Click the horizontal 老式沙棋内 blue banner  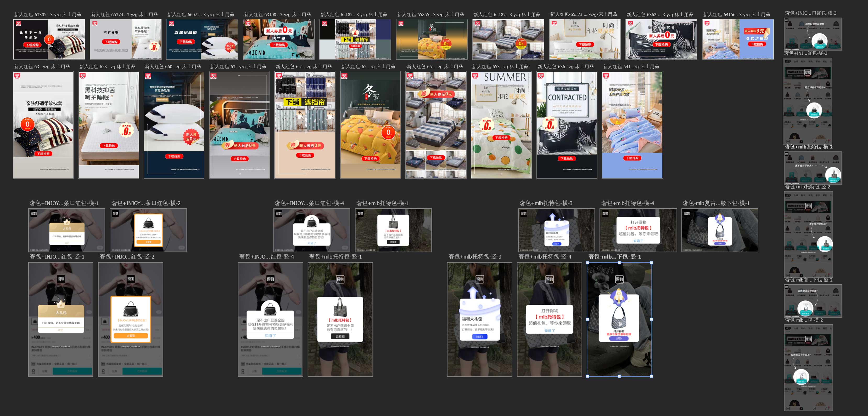(738, 39)
